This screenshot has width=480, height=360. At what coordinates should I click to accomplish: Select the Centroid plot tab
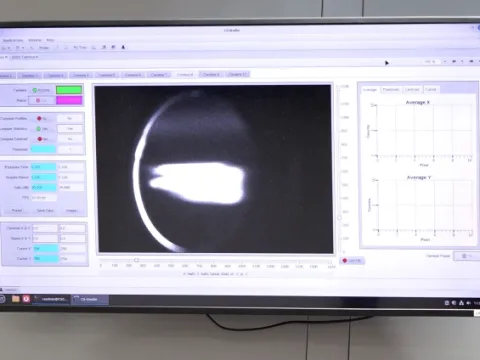point(412,90)
